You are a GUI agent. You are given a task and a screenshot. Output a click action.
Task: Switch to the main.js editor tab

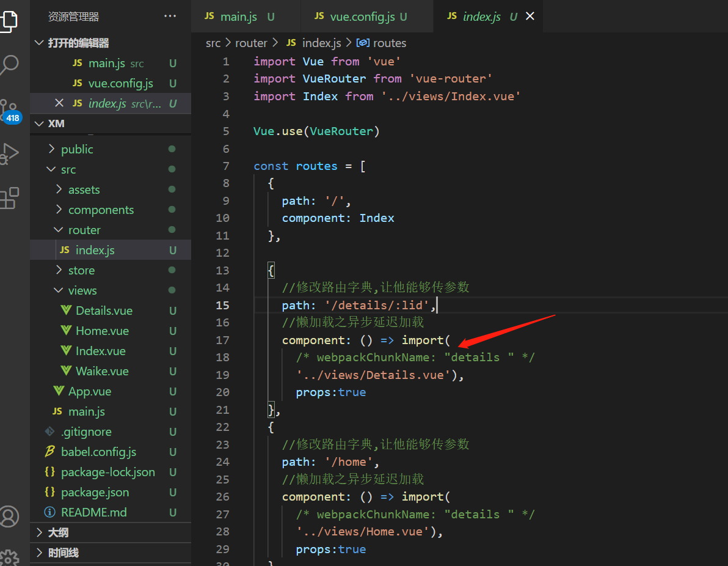coord(246,17)
